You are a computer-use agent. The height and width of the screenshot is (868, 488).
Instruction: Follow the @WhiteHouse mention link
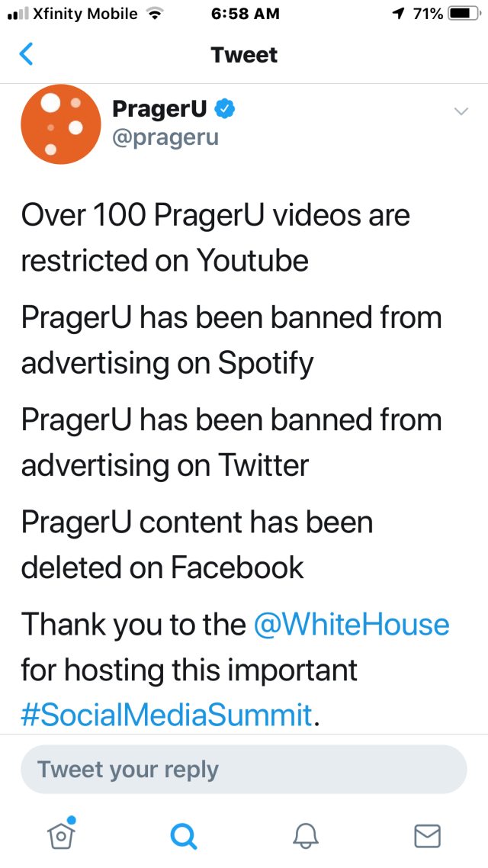[352, 625]
